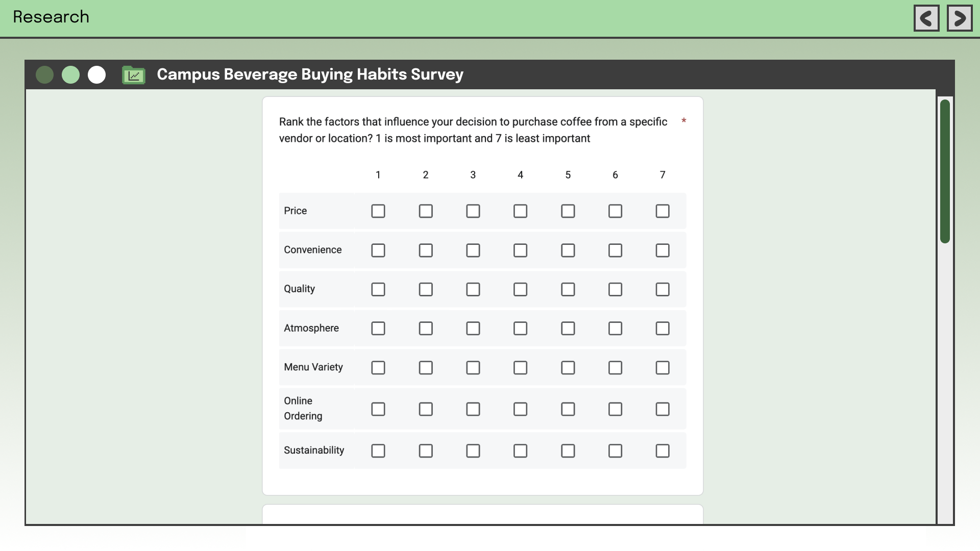Check rank 7 for Convenience
Viewport: 980px width, 551px height.
(x=663, y=251)
